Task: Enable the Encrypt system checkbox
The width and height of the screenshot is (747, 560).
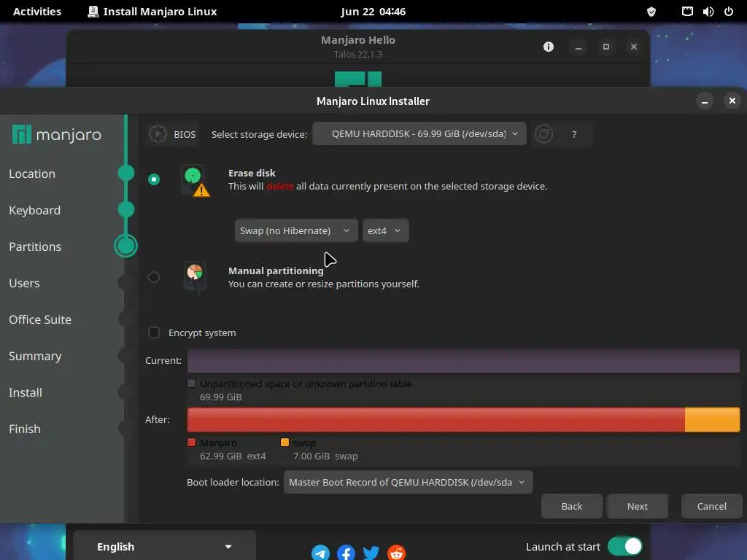Action: point(153,332)
